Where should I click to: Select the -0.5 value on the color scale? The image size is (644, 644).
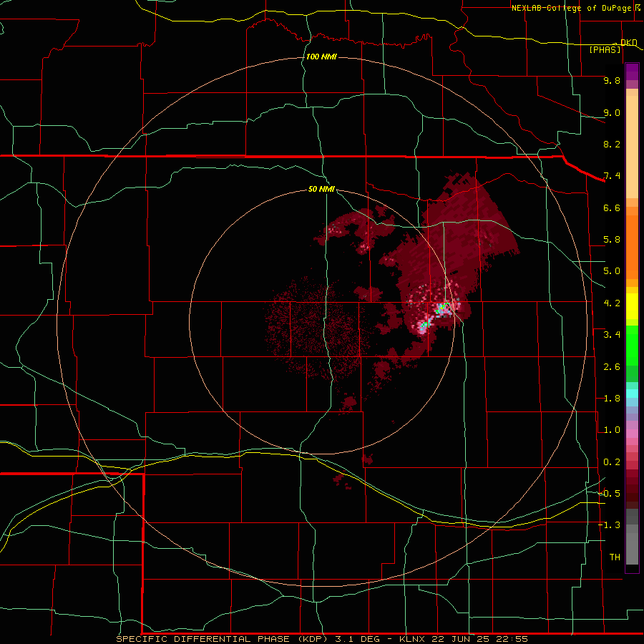[609, 494]
